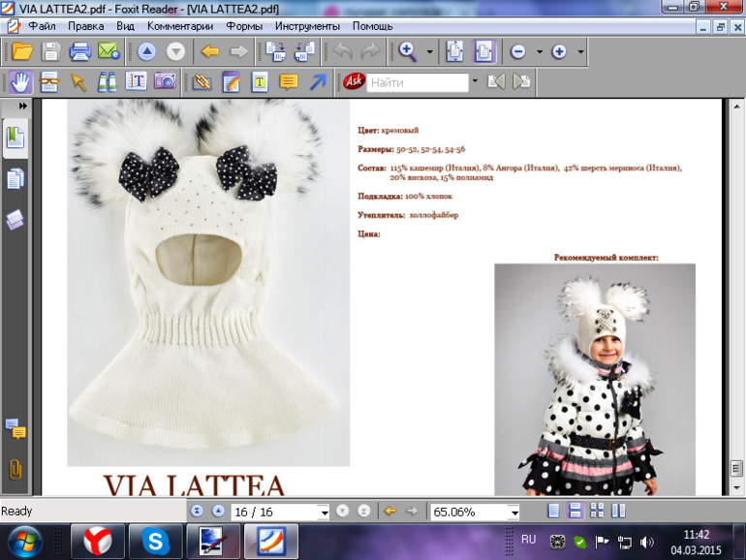
Task: Click the Open file folder icon
Action: (x=21, y=51)
